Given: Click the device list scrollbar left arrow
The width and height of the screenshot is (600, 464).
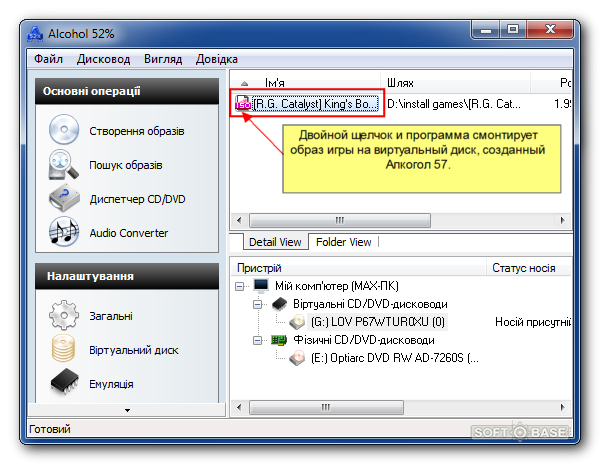Looking at the screenshot, I should coord(239,407).
